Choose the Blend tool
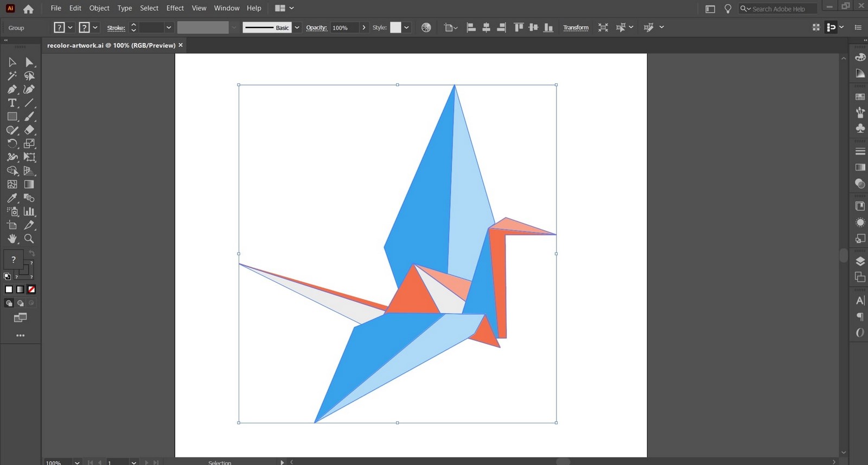Screen dimensions: 868x465 click(x=29, y=198)
